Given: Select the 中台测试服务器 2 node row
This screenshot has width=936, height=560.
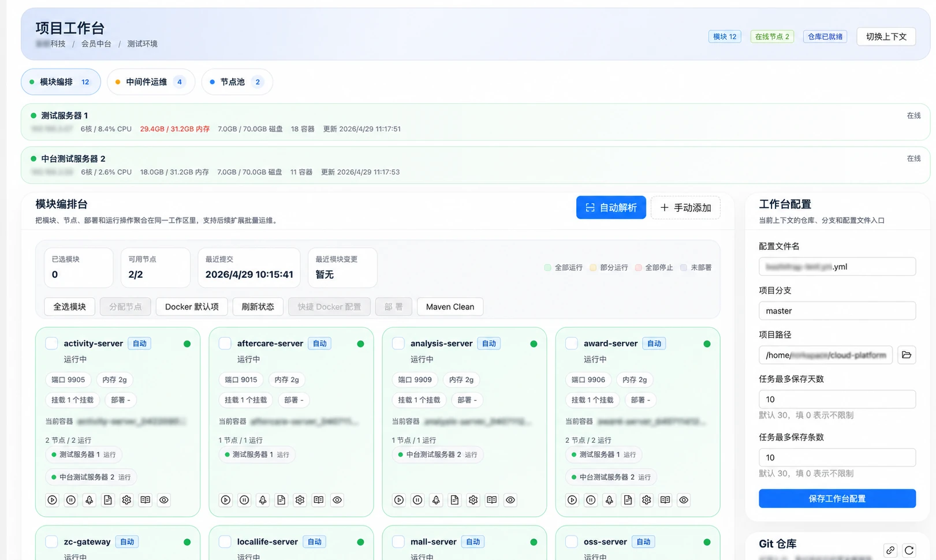Looking at the screenshot, I should tap(475, 165).
